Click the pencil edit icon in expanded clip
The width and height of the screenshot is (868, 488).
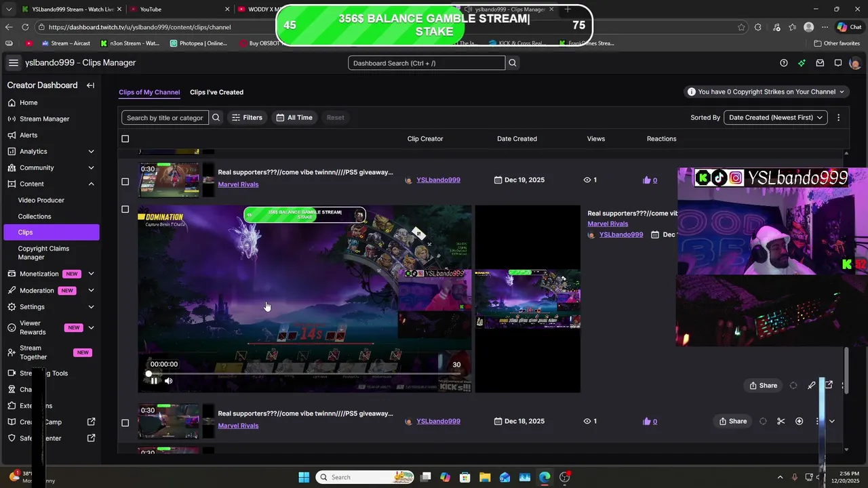tap(812, 386)
